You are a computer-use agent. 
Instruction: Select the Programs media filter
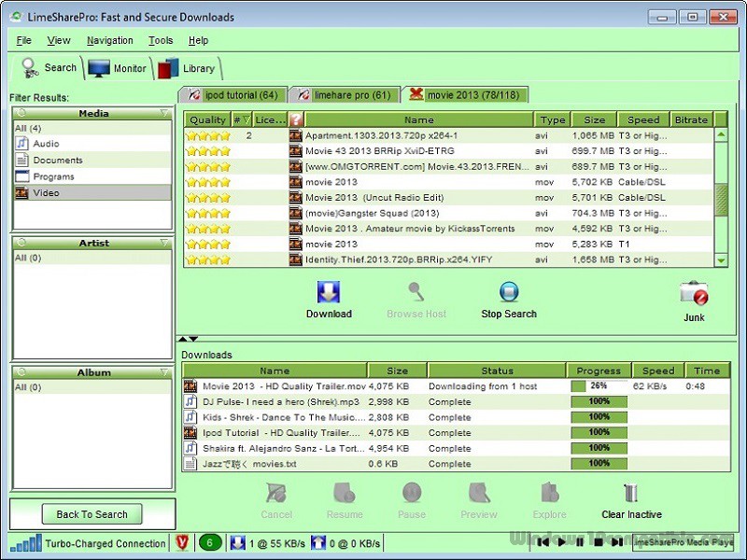pos(92,176)
